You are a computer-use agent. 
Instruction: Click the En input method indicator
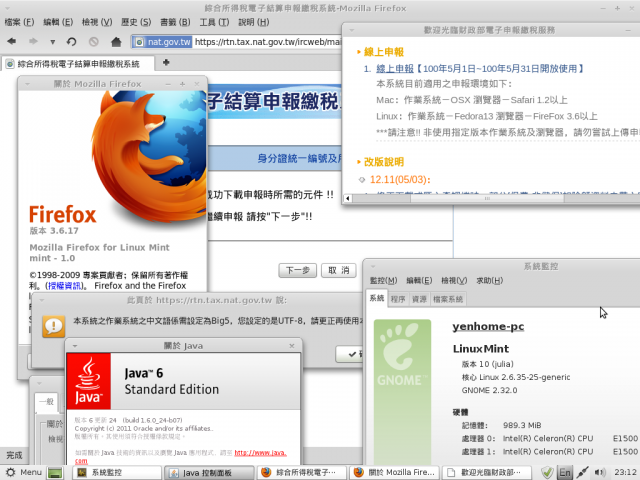pyautogui.click(x=565, y=473)
